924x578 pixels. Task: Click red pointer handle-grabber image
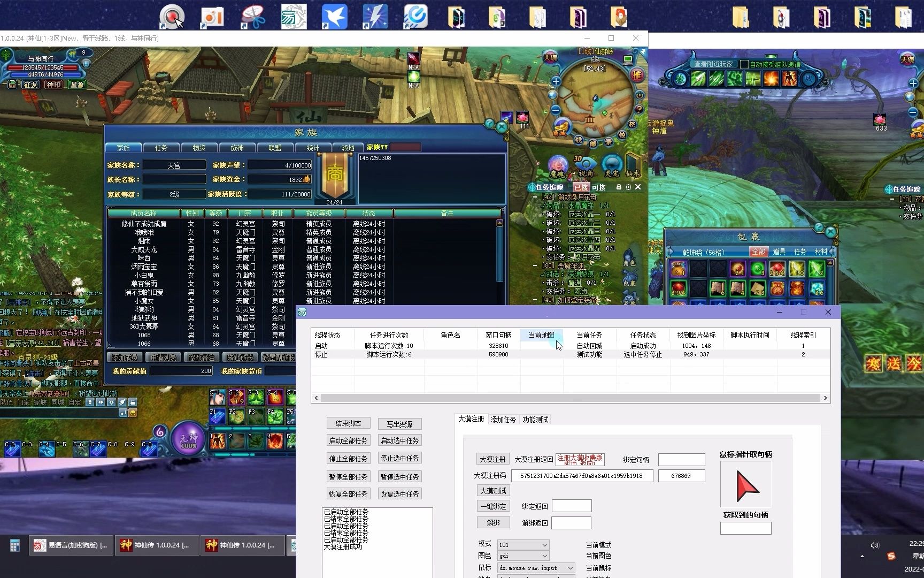tap(746, 485)
